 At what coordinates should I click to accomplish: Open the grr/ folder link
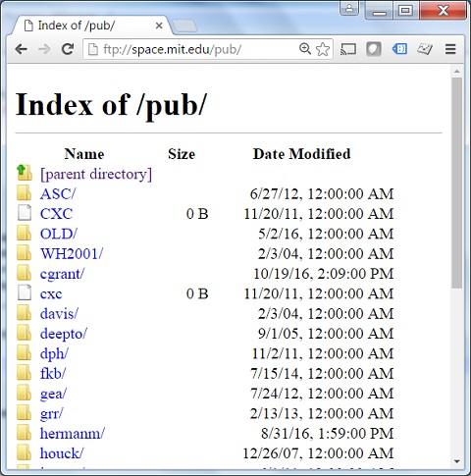click(x=51, y=413)
